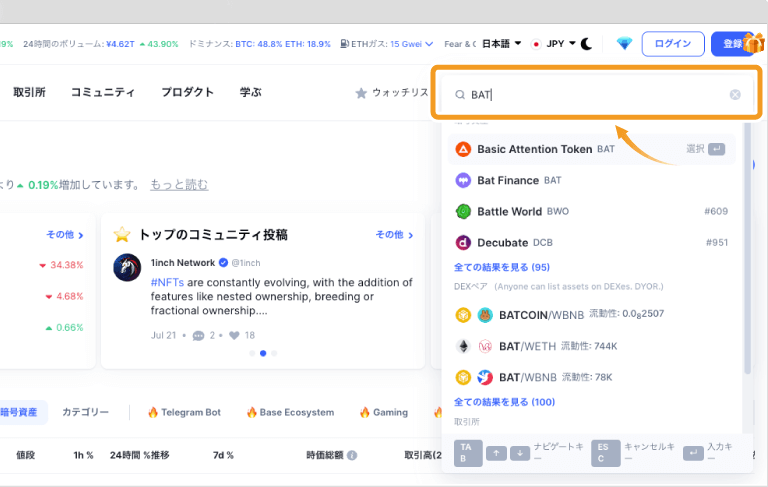This screenshot has height=487, width=768.
Task: Expand the ETH gas 15 Gwei dropdown
Action: pos(429,44)
